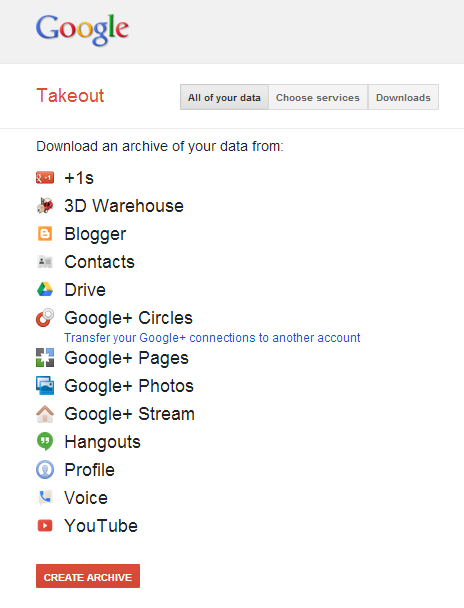Click the Google+ Stream house icon
The width and height of the screenshot is (464, 608).
(45, 414)
